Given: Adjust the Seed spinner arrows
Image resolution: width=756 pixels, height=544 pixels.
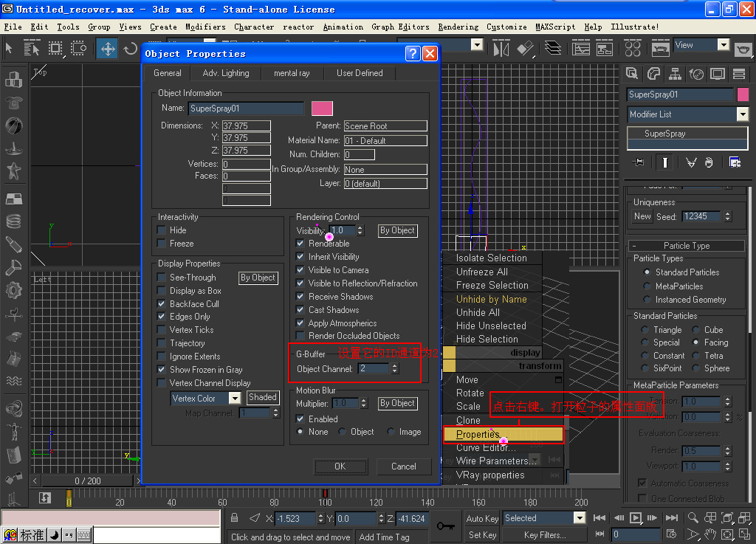Looking at the screenshot, I should coord(728,216).
